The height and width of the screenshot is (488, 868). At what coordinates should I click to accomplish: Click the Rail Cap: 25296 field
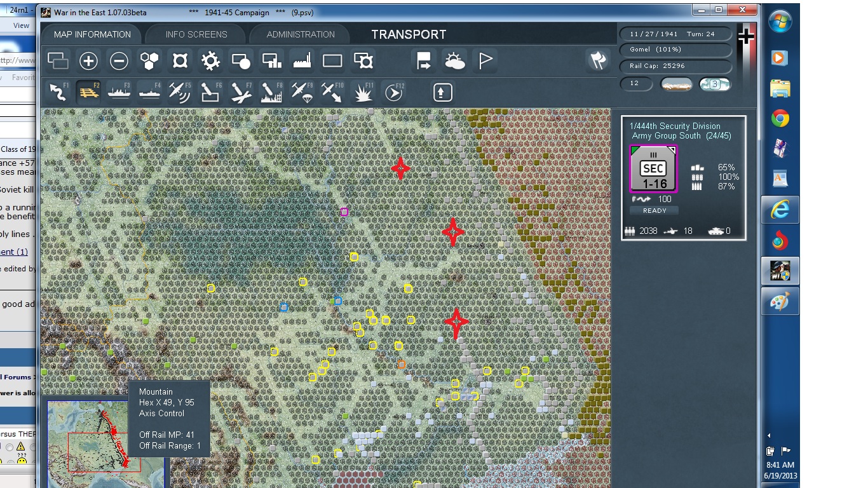pos(675,65)
